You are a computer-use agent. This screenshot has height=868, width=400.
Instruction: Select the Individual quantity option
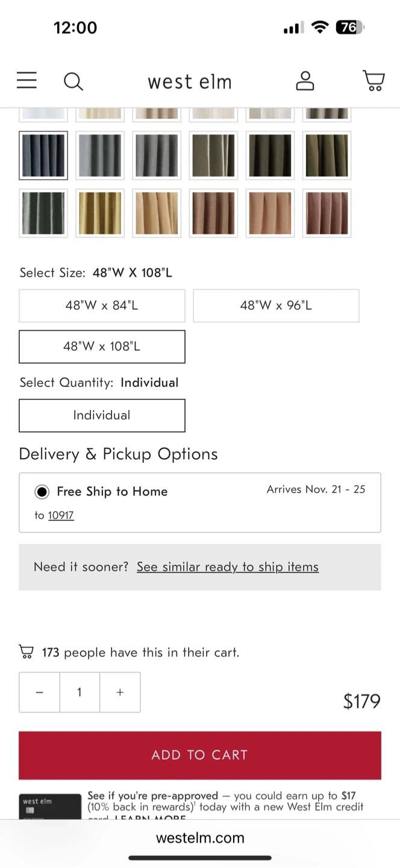point(102,415)
